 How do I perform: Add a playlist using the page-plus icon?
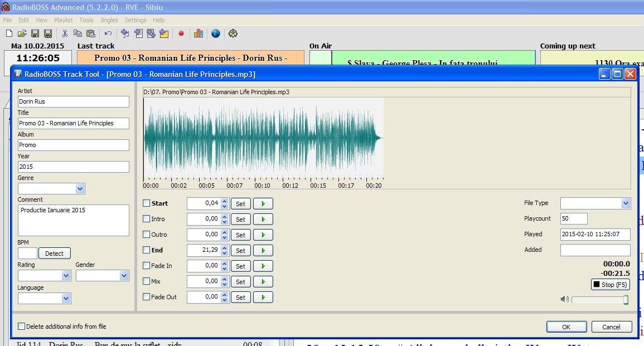138,33
